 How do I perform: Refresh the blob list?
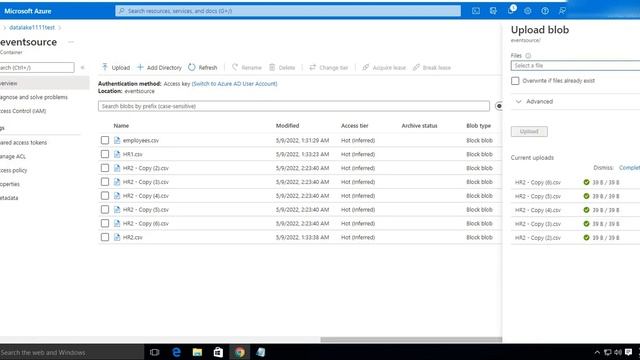click(x=202, y=67)
